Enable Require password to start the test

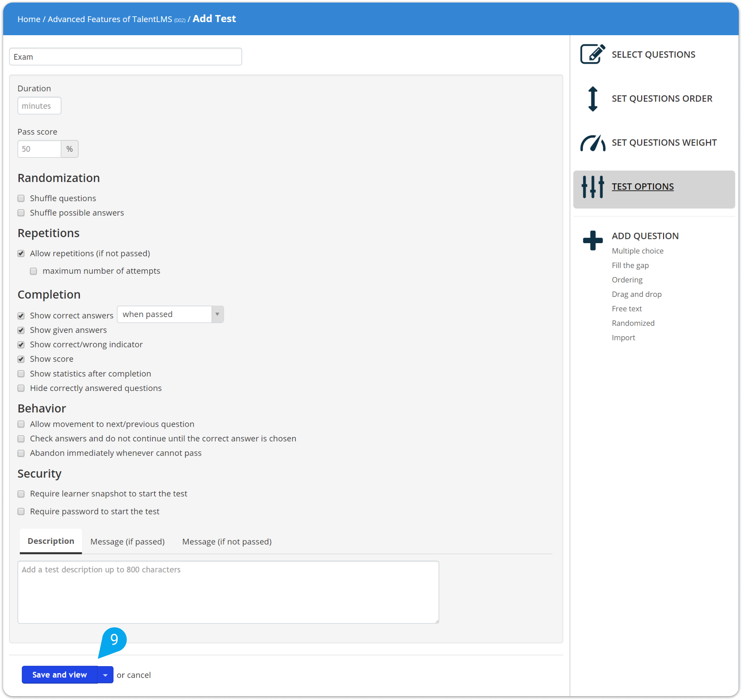tap(21, 512)
